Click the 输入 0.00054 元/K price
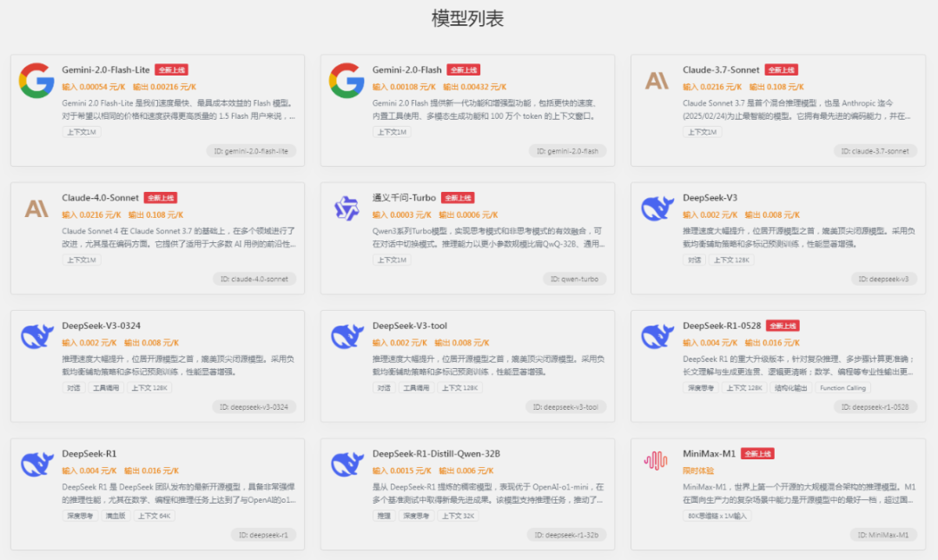This screenshot has width=938, height=560. click(x=94, y=88)
